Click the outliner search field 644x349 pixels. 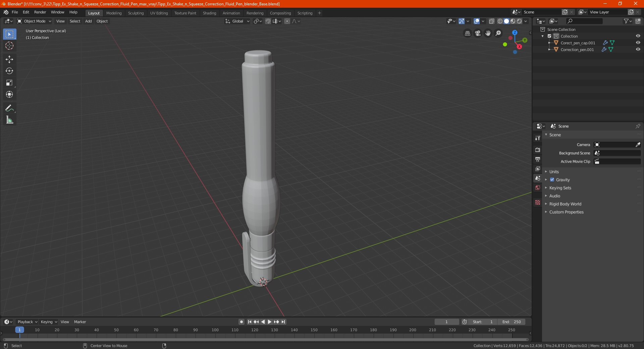(584, 21)
